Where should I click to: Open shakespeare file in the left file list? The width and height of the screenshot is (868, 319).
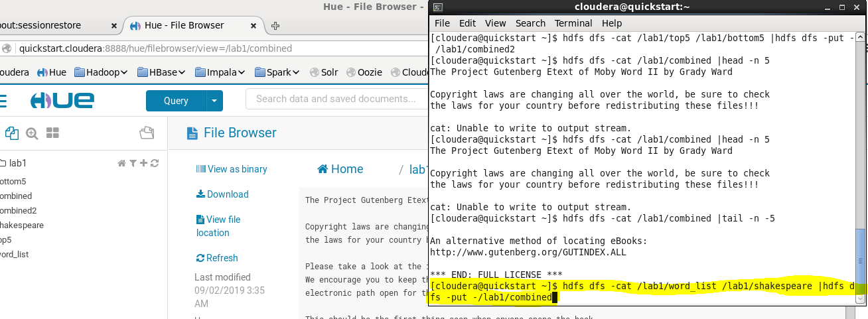point(22,225)
